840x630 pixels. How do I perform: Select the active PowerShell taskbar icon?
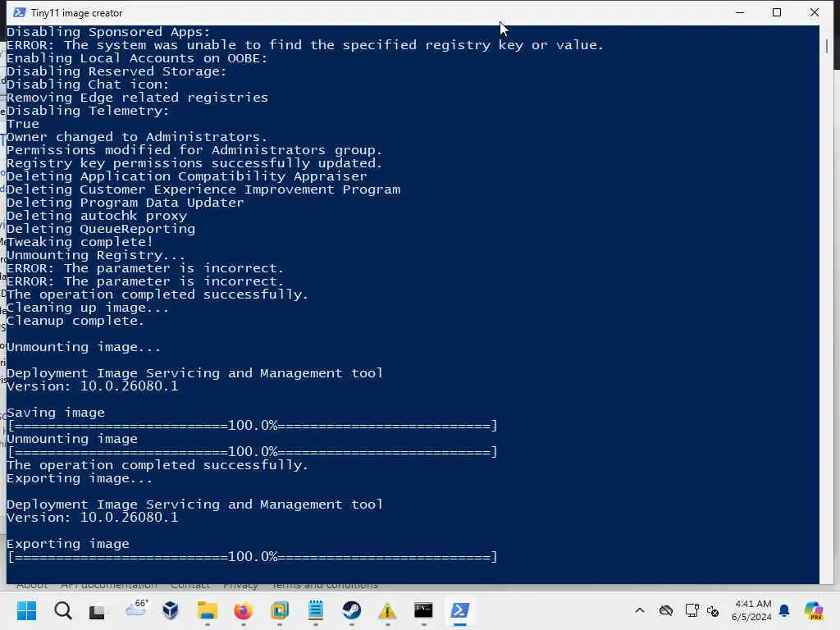pyautogui.click(x=459, y=610)
